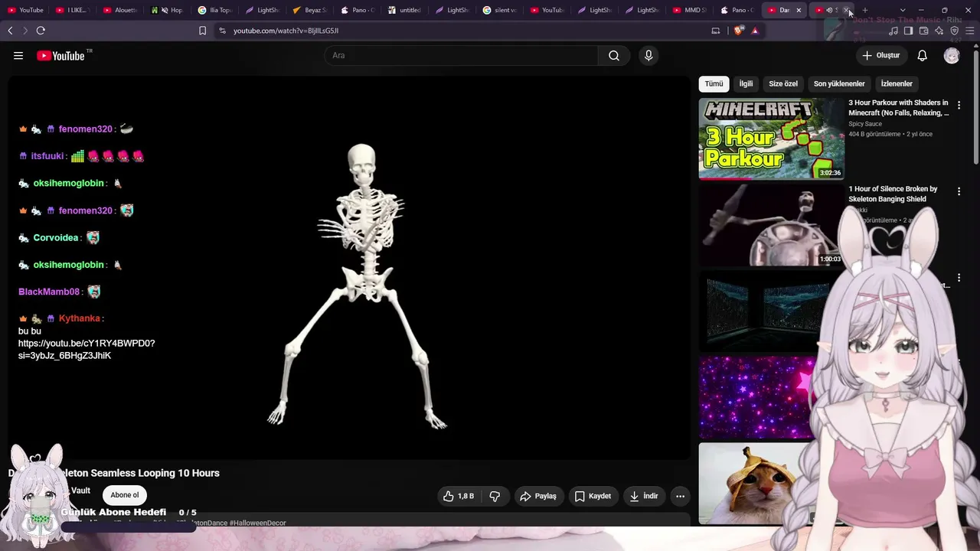
Task: Like the video (1,8 B)
Action: 459,496
